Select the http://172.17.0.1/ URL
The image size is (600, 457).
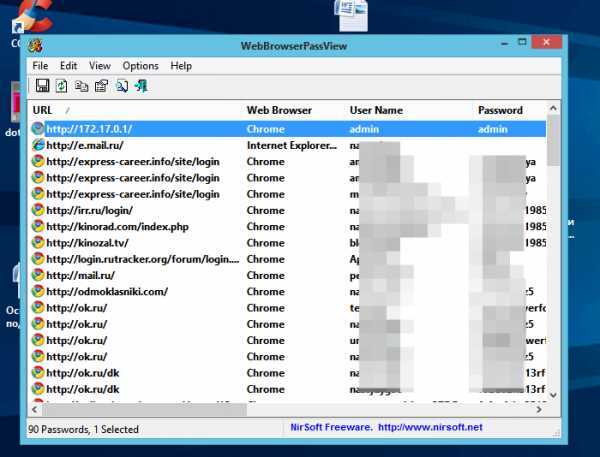tap(89, 129)
